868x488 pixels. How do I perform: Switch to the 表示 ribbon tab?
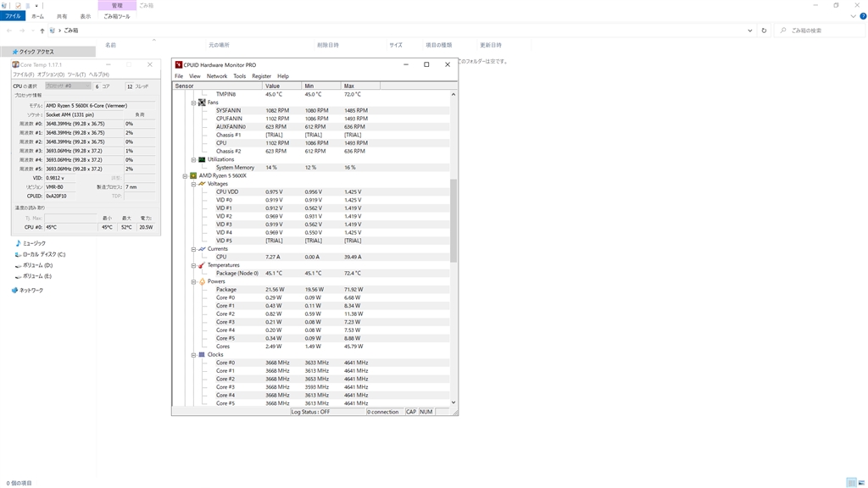(86, 17)
